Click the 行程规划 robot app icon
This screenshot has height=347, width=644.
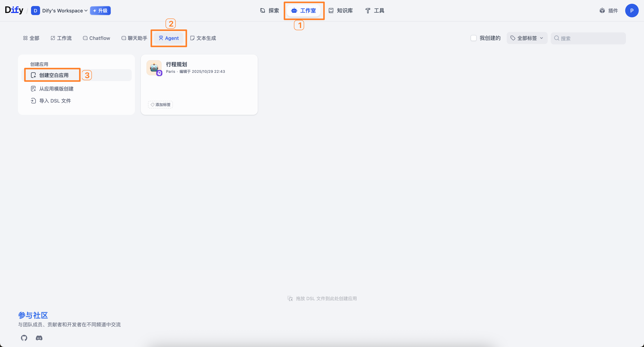[154, 68]
